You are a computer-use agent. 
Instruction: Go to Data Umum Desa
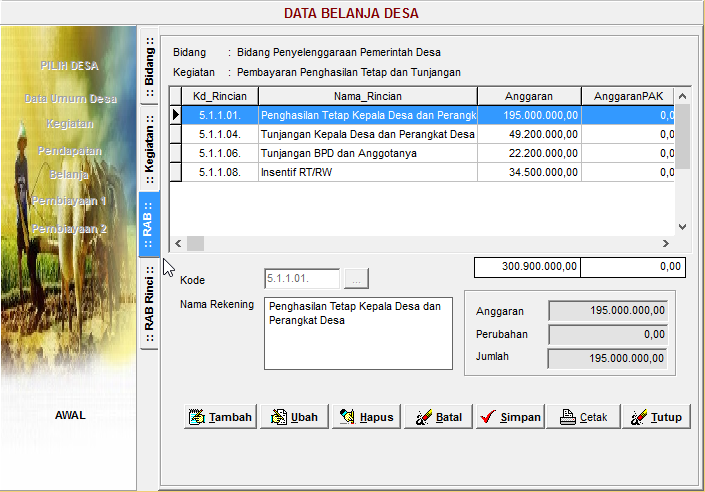click(70, 99)
